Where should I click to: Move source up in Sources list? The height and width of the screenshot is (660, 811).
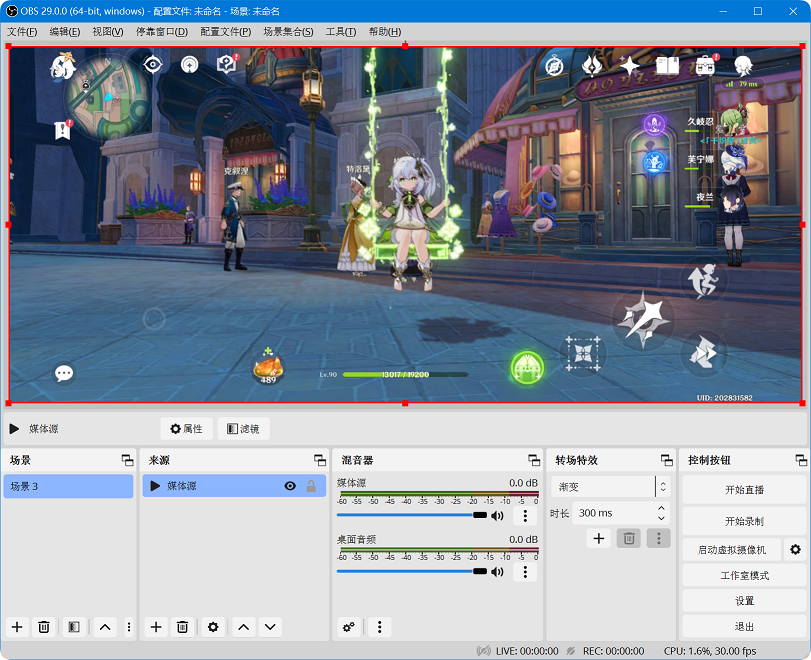coord(244,627)
